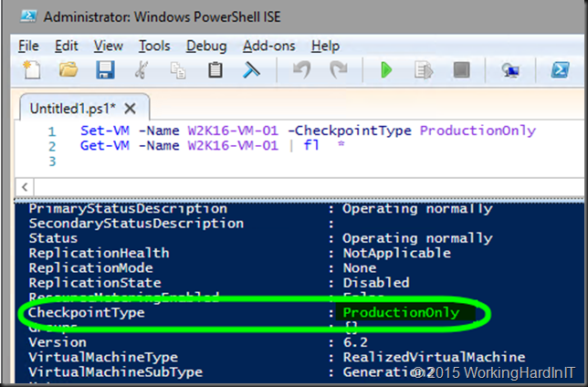Screen dimensions: 588x387
Task: Click the ReplicationHealth property name
Action: click(99, 253)
